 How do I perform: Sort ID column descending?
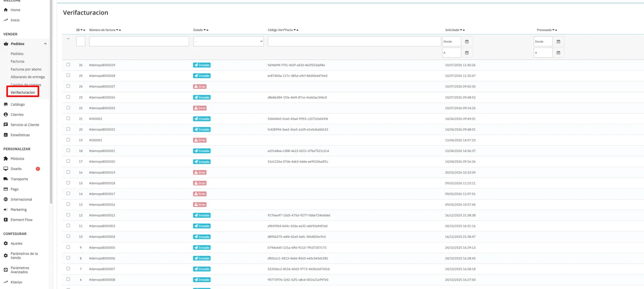pyautogui.click(x=82, y=30)
